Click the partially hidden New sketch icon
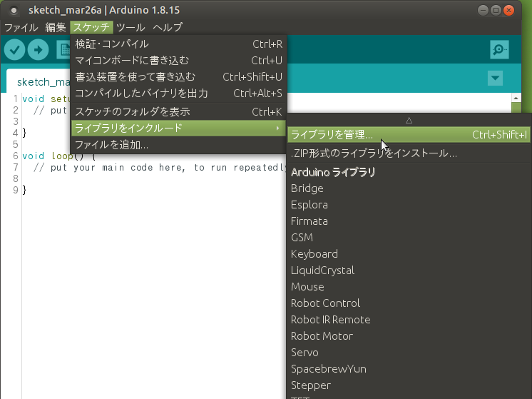The height and width of the screenshot is (399, 532). coord(63,50)
